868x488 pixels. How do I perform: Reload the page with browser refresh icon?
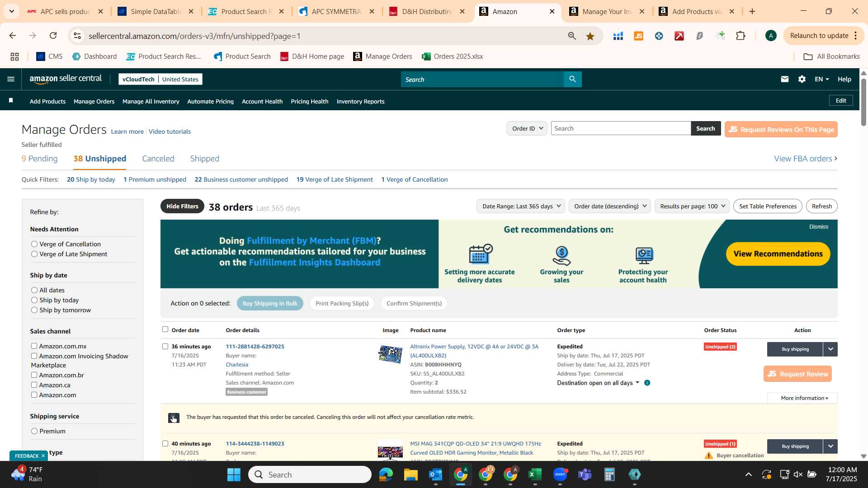pyautogui.click(x=53, y=36)
